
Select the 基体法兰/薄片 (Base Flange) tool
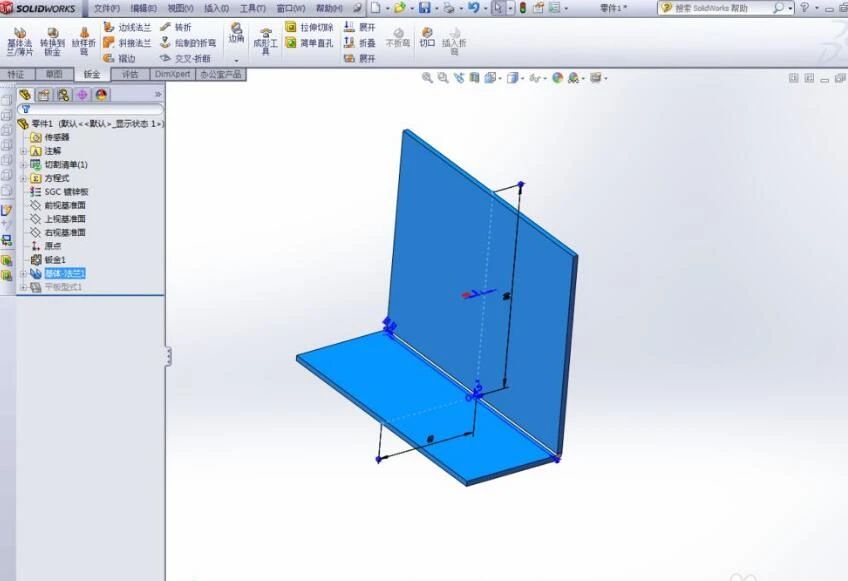[20, 42]
